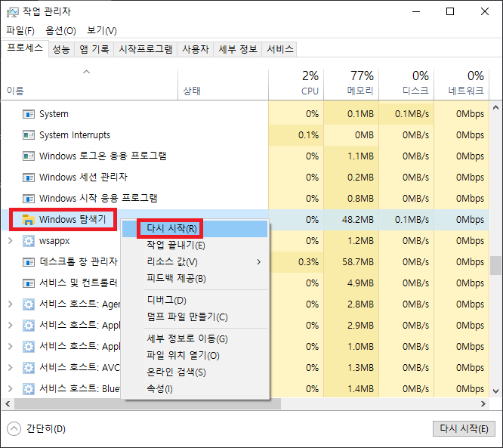Image resolution: width=503 pixels, height=448 pixels.
Task: Switch to the 서비스 tab
Action: coord(279,49)
